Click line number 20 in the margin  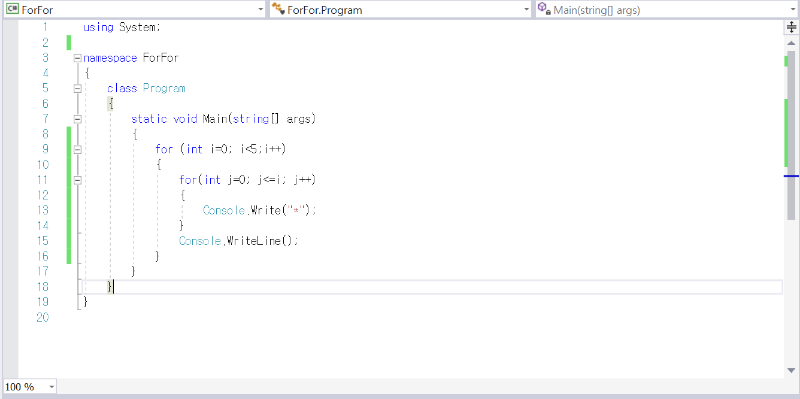[42, 317]
